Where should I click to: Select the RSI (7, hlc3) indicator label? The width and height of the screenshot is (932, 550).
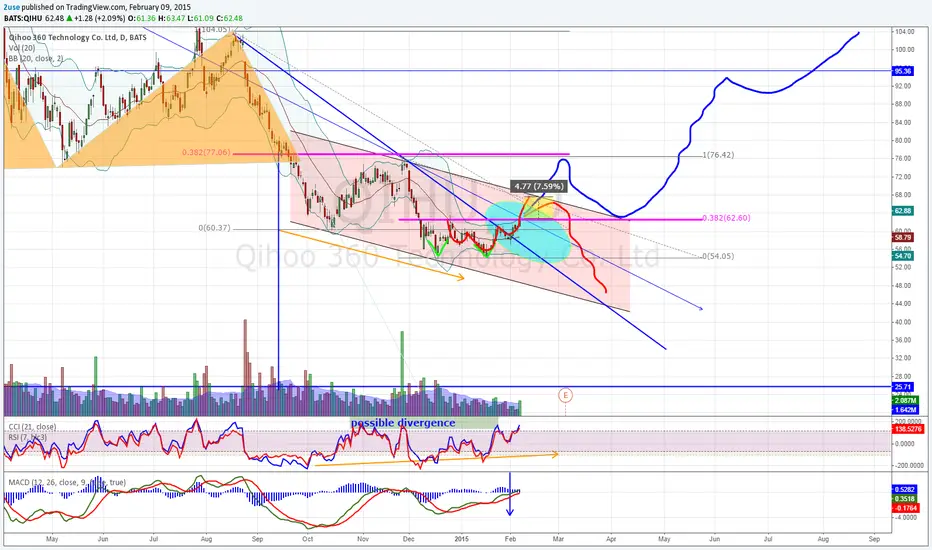click(27, 438)
